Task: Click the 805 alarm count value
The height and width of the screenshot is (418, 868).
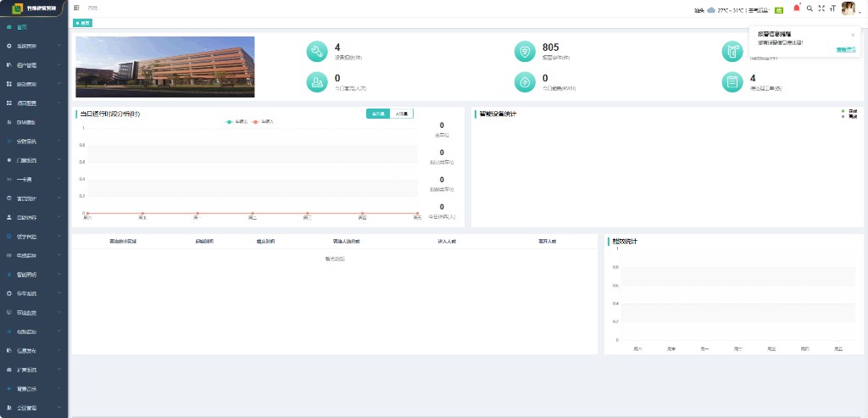Action: [x=551, y=47]
